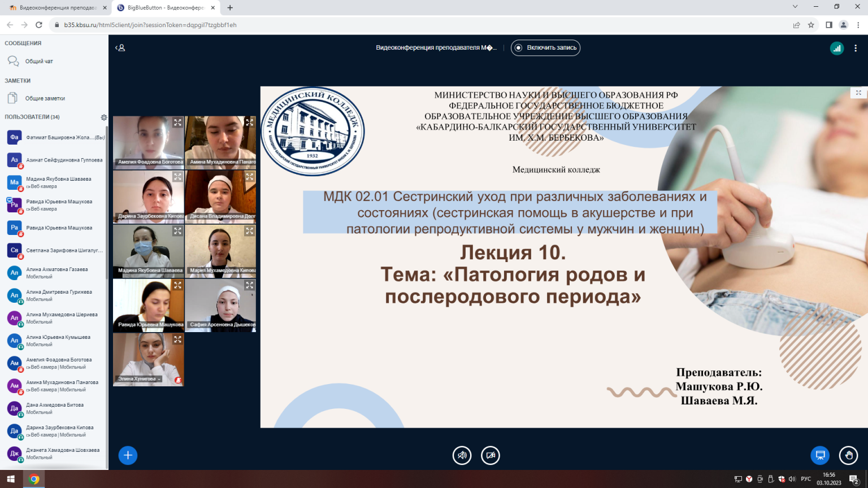The width and height of the screenshot is (868, 488).
Task: Click the presentation slide area
Action: coord(564,257)
